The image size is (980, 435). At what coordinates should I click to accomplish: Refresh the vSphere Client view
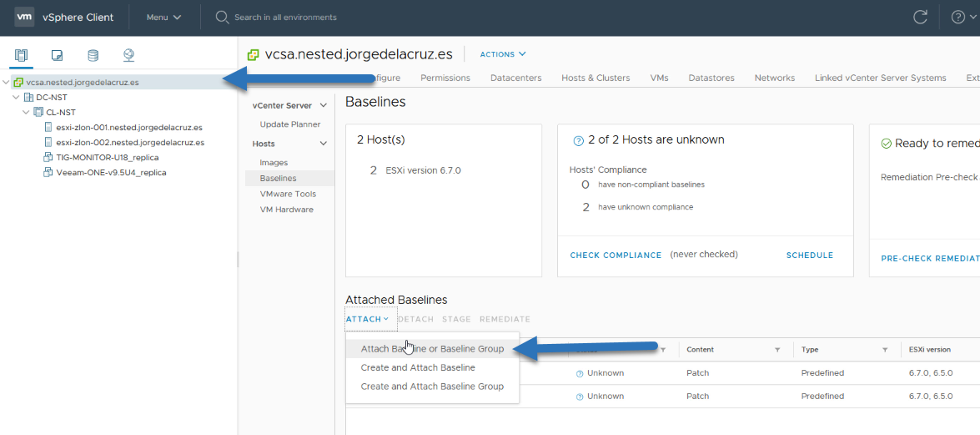pos(920,17)
